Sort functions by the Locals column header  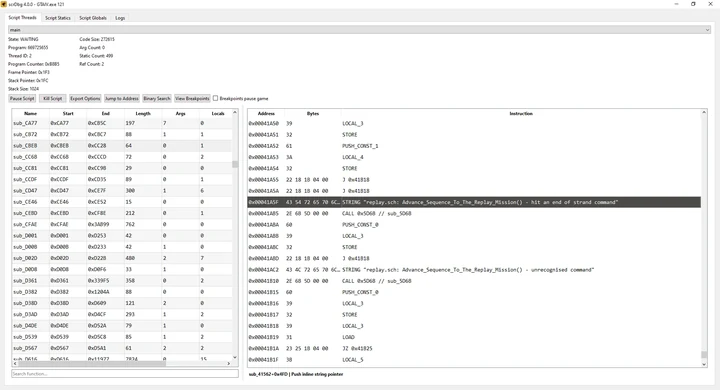pyautogui.click(x=218, y=113)
